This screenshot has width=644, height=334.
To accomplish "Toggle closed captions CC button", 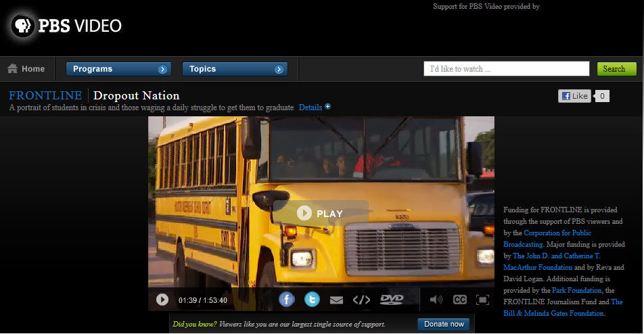I will (460, 300).
